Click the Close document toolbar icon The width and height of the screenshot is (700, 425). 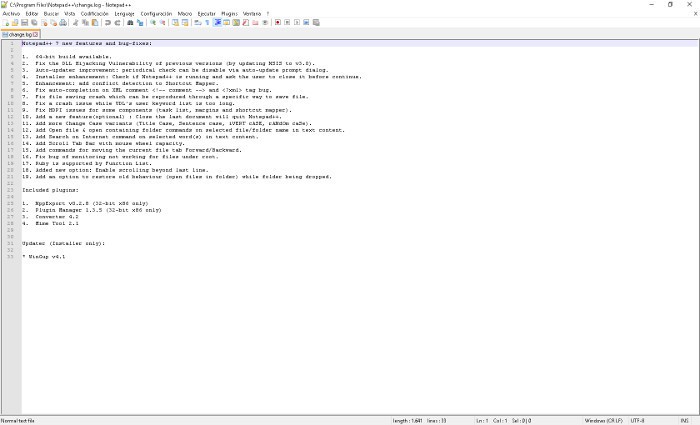(44, 22)
